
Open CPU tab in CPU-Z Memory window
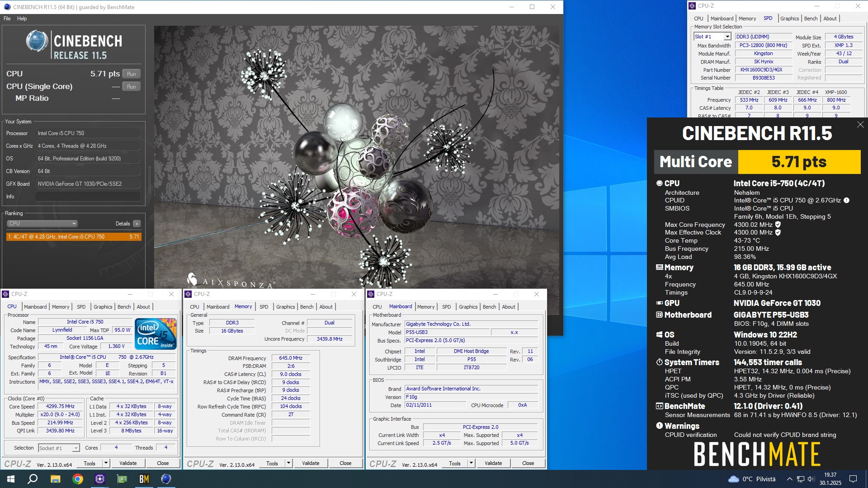tap(194, 307)
